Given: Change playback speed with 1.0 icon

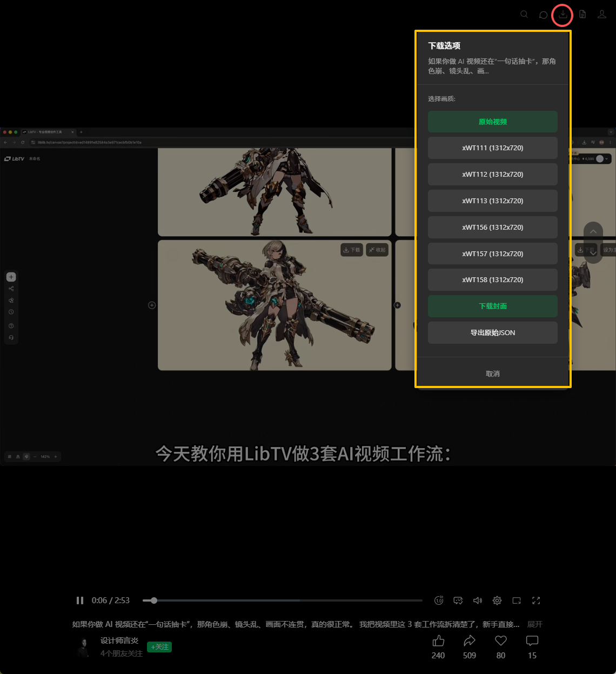Looking at the screenshot, I should (439, 600).
